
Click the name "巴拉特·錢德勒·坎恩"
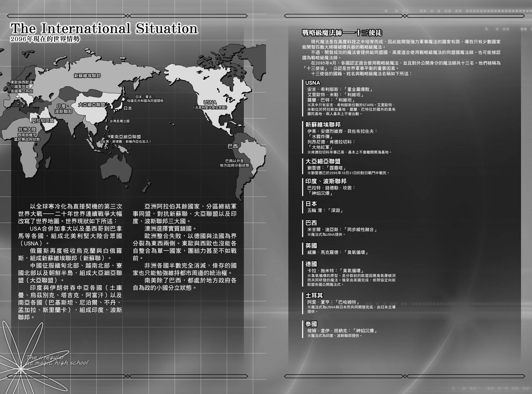tap(329, 188)
